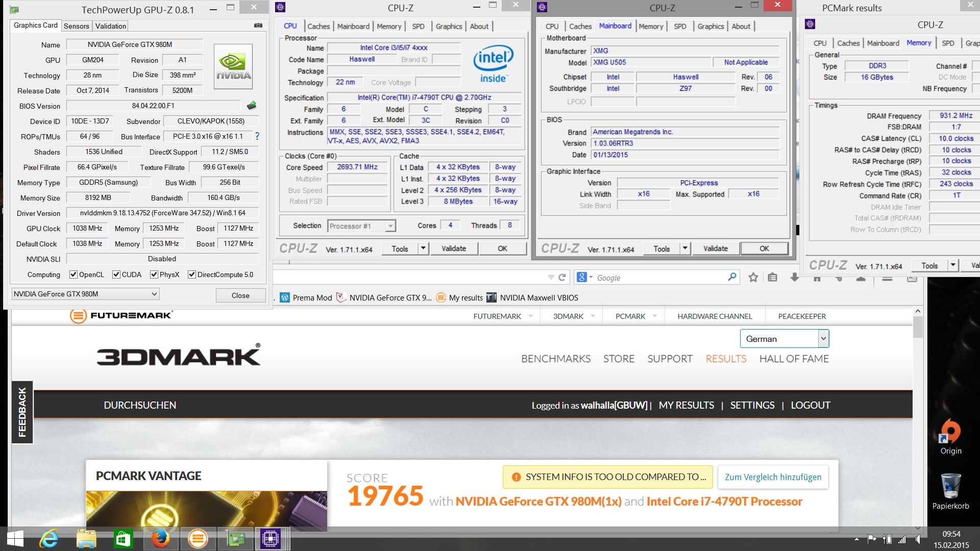Click the scrollbar down arrow on the page
The width and height of the screenshot is (980, 551).
coord(918,528)
